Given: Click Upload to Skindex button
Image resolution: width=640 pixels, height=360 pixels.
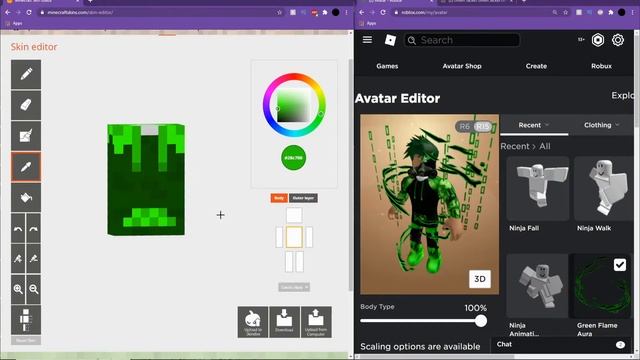Looking at the screenshot, I should tap(253, 322).
